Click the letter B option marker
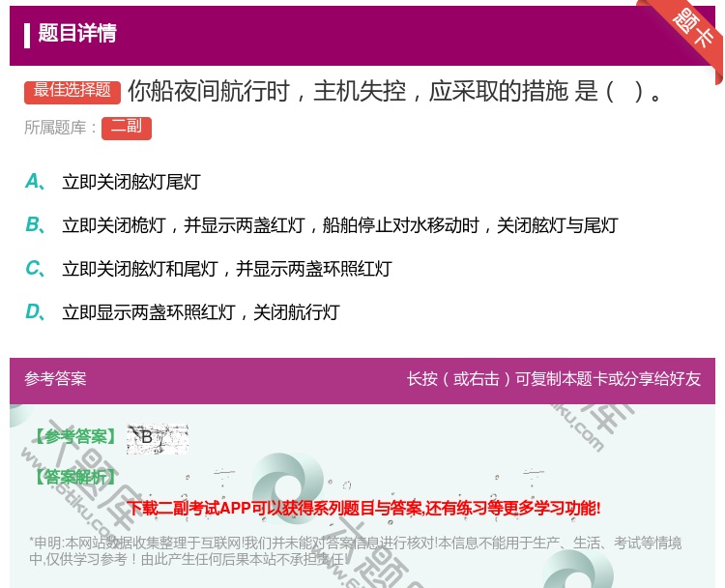725x588 pixels. click(36, 224)
